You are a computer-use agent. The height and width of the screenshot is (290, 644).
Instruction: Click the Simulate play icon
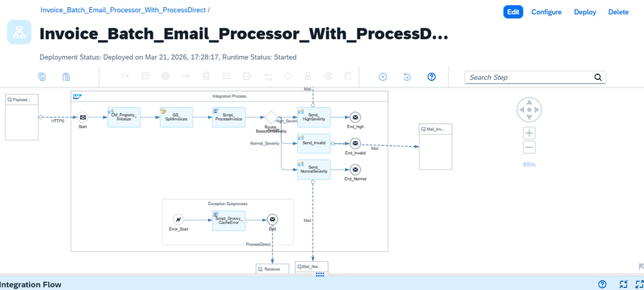383,77
